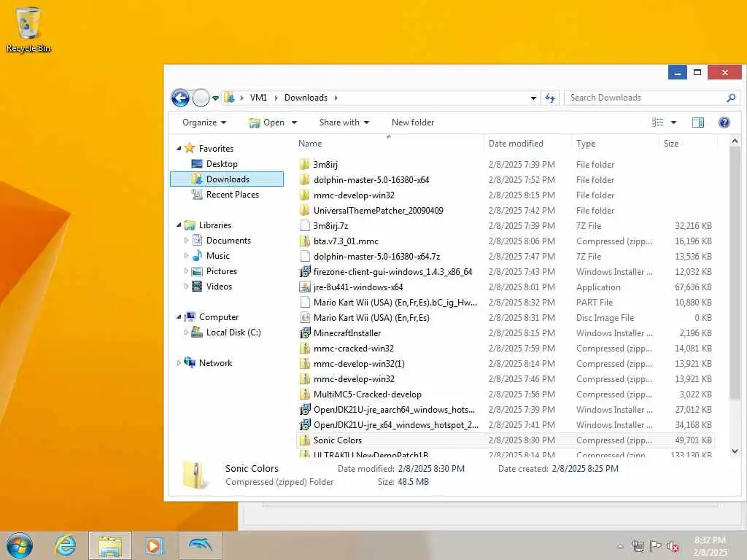Select dolphin-master-5.0-16380-x64 folder icon
The image size is (747, 560).
pos(305,180)
